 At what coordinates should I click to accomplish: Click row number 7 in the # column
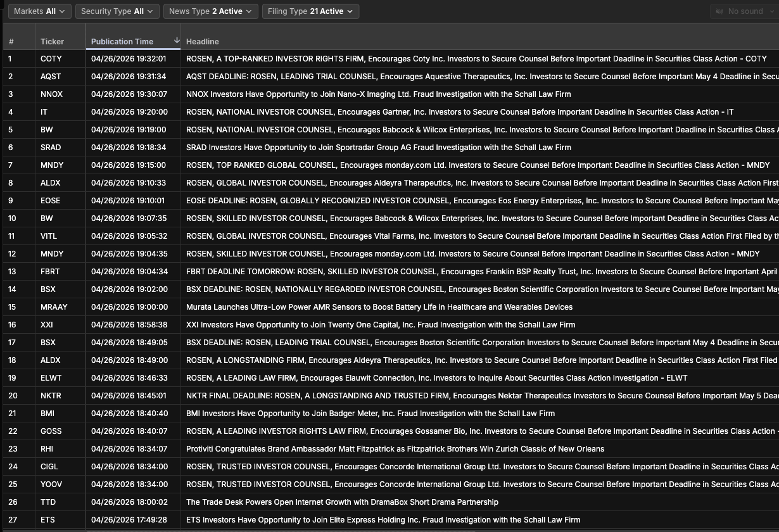tap(11, 165)
